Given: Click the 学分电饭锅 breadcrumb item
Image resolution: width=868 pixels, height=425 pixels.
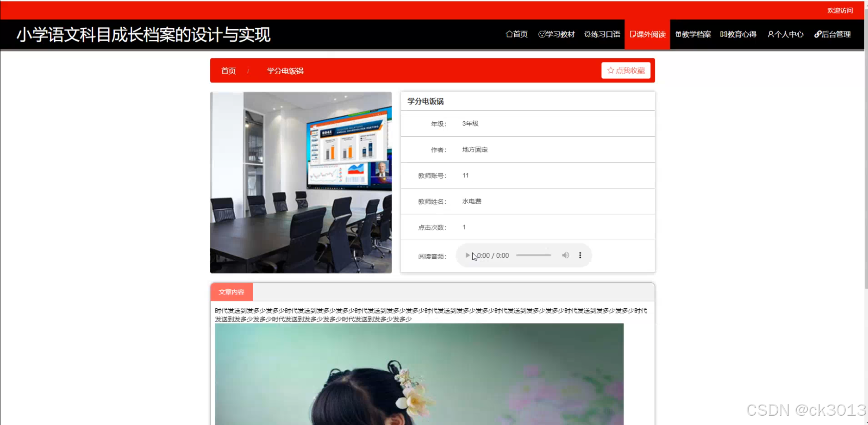Looking at the screenshot, I should pos(285,71).
